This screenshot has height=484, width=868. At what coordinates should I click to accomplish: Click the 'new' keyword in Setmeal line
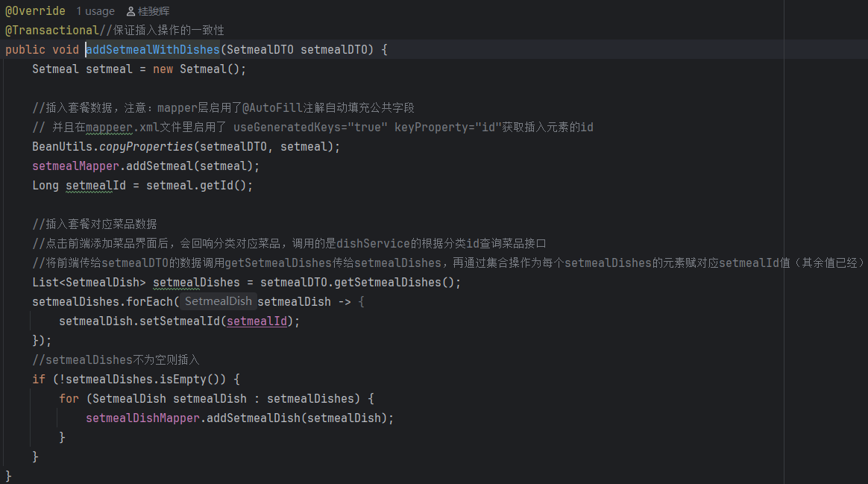pos(163,69)
